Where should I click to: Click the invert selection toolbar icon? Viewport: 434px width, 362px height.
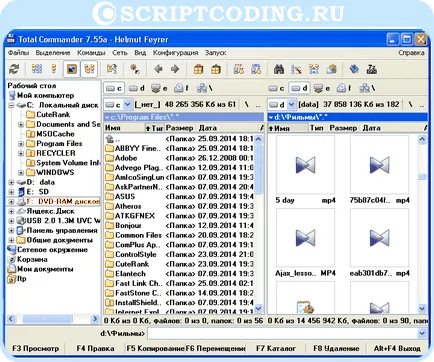112,69
